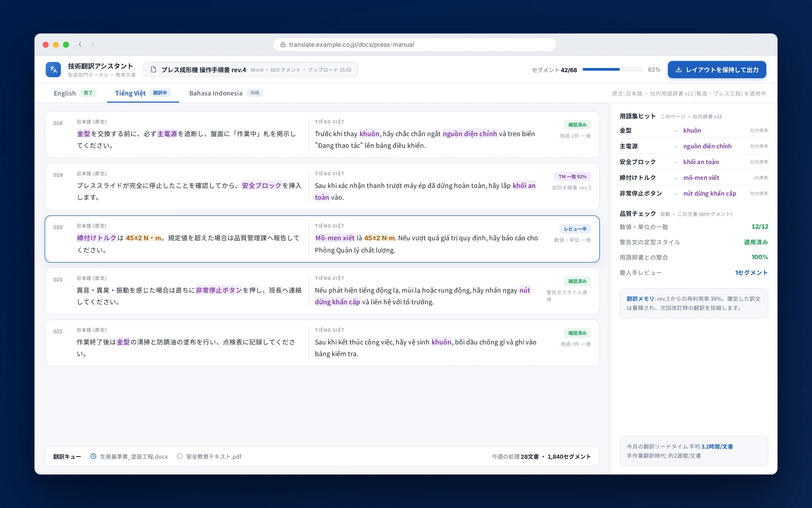Viewport: 812px width, 508px height.
Task: Click the JIS準拠 label beside 締付けトルク
Action: 760,178
